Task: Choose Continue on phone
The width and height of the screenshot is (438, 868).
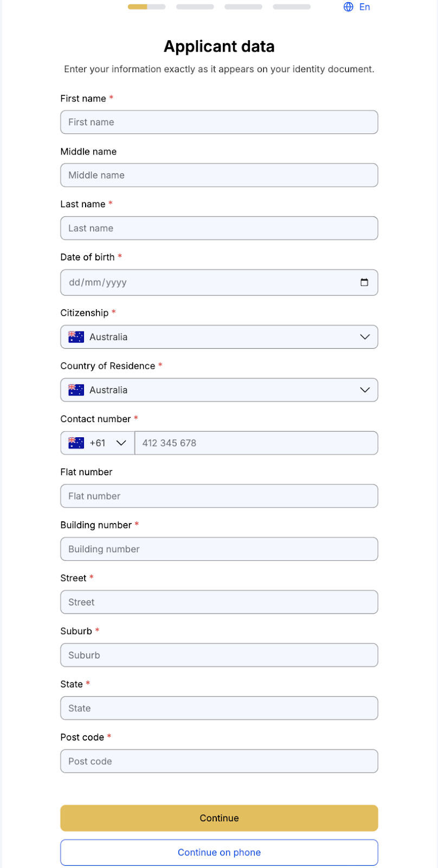Action: 219,852
